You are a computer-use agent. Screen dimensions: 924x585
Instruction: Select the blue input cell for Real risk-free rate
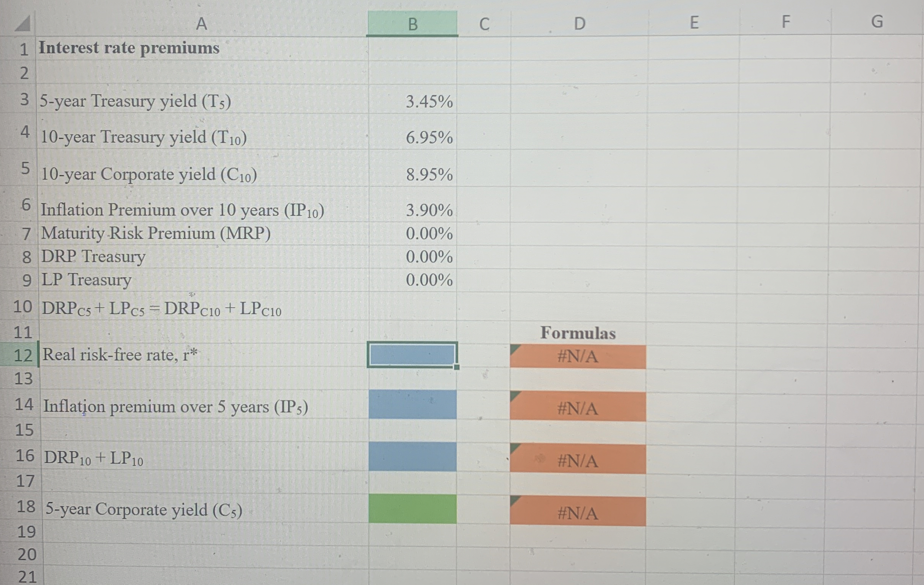pos(413,356)
